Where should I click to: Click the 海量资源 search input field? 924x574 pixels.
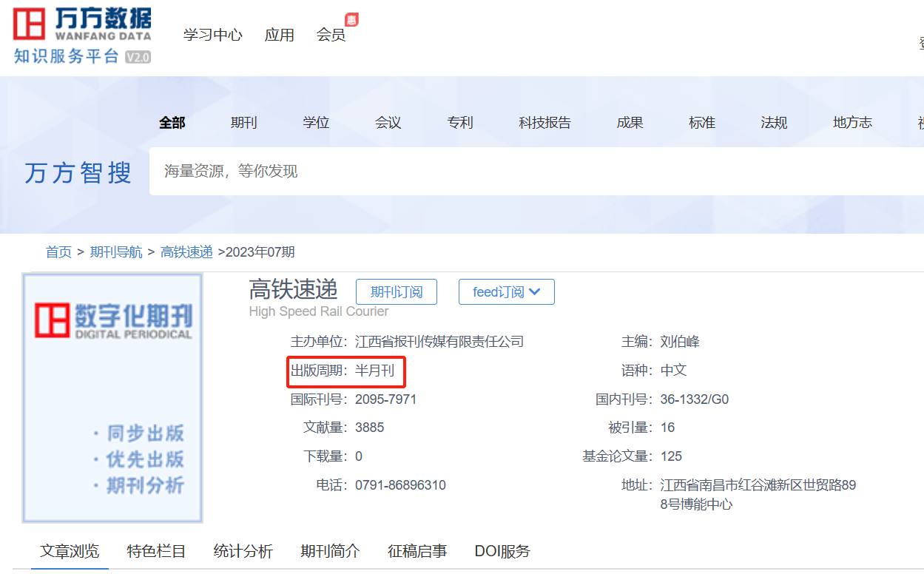point(536,171)
